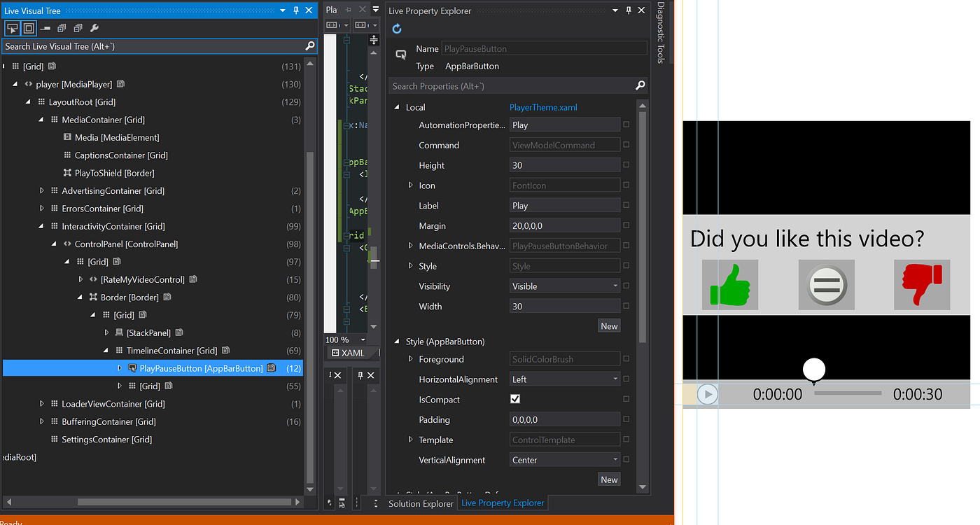The width and height of the screenshot is (980, 525).
Task: Click the thumbs down icon in video preview
Action: click(922, 284)
